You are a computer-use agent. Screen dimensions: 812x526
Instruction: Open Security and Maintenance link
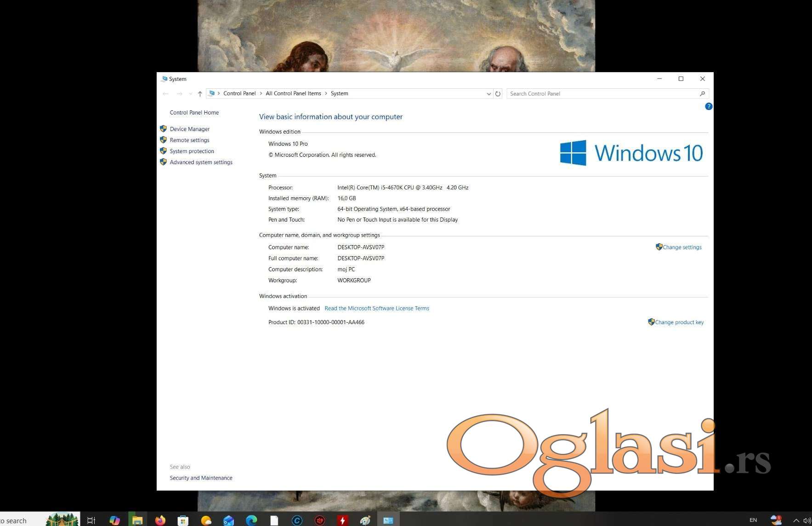[201, 478]
